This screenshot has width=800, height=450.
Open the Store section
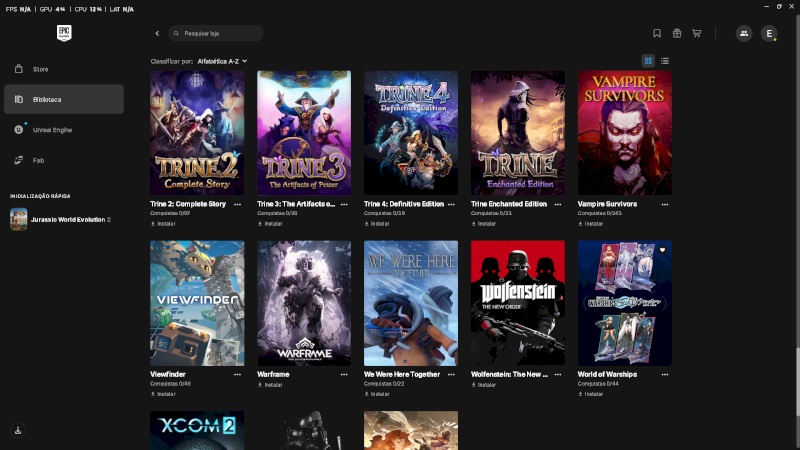(x=64, y=69)
